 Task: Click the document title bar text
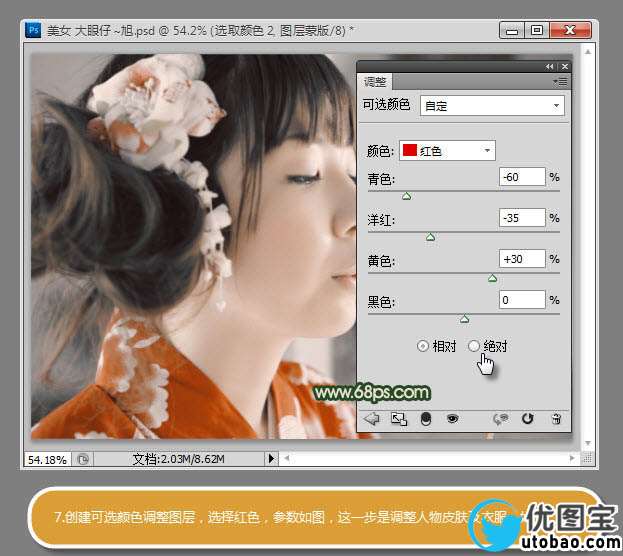coord(201,31)
